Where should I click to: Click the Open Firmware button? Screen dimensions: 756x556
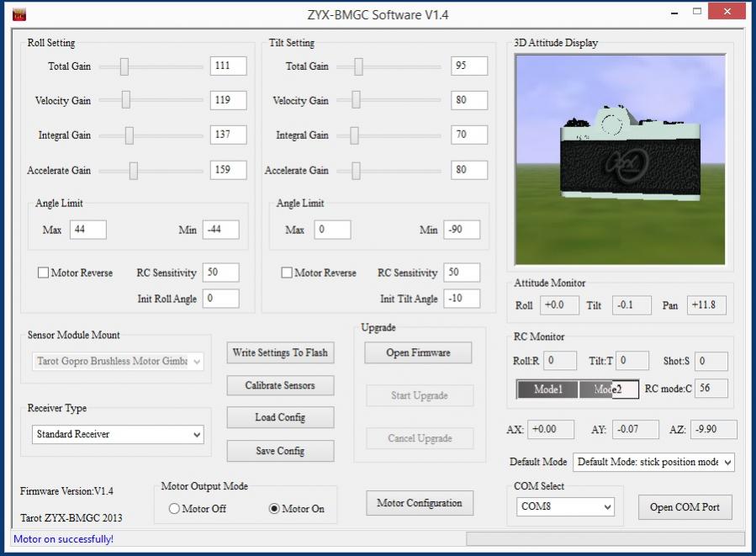tap(418, 352)
